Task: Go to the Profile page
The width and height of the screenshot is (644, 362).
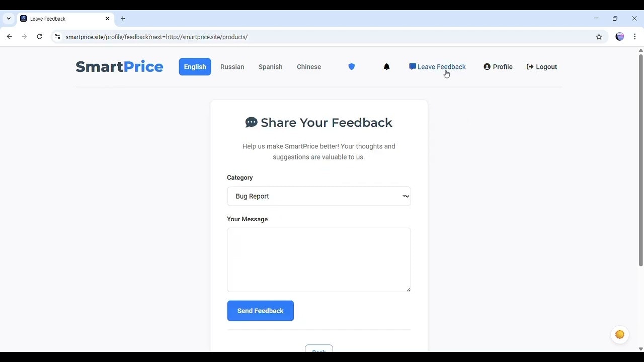Action: click(498, 67)
